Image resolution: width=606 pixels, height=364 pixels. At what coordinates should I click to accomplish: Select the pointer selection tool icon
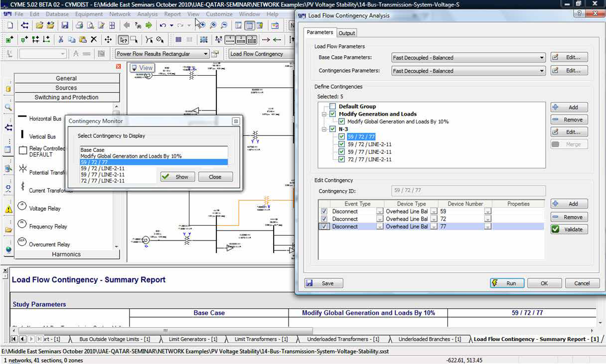(x=123, y=40)
